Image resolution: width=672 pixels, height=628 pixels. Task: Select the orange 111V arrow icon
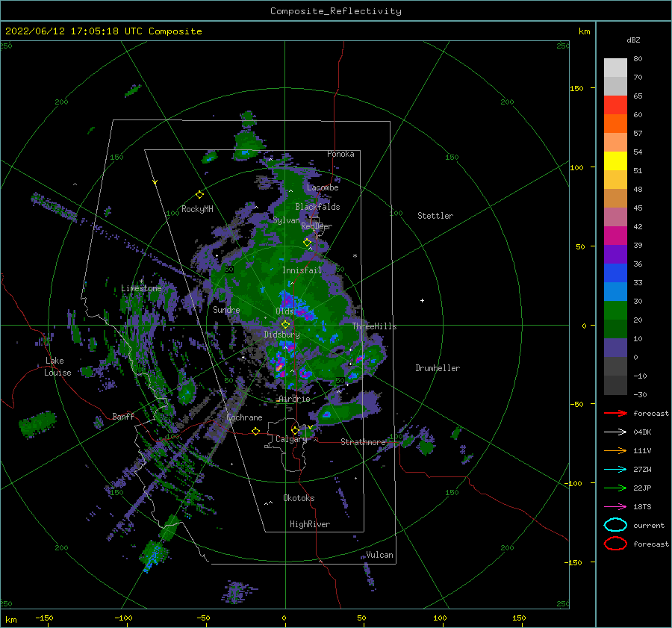tap(615, 450)
